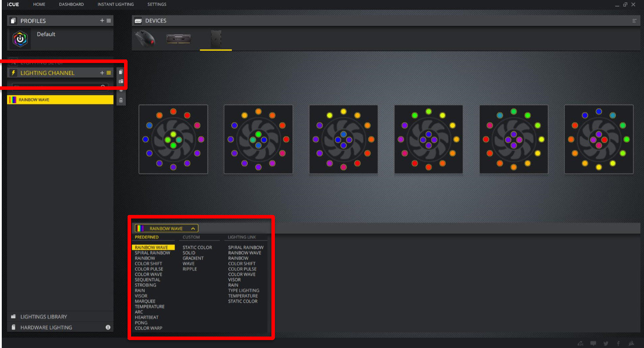Switch to the Predefined effects tab
The height and width of the screenshot is (348, 644).
[146, 237]
